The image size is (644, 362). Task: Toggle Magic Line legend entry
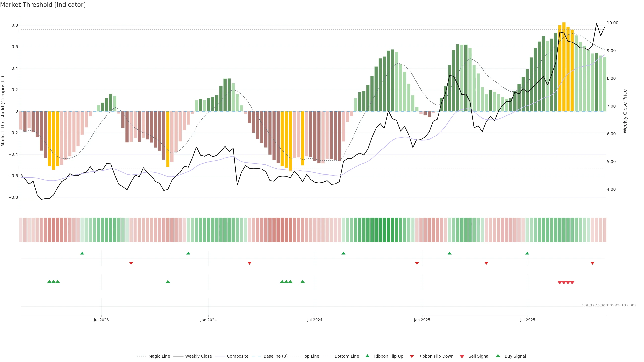click(159, 356)
